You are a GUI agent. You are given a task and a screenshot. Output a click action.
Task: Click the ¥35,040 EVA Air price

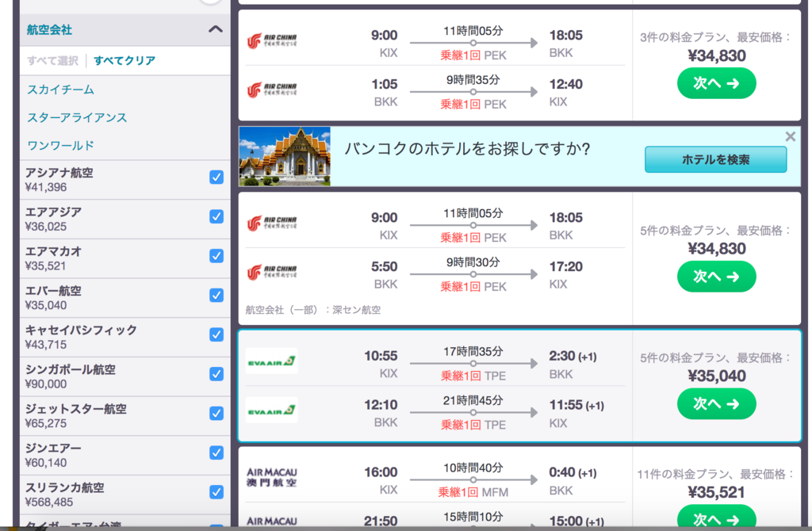tap(717, 376)
